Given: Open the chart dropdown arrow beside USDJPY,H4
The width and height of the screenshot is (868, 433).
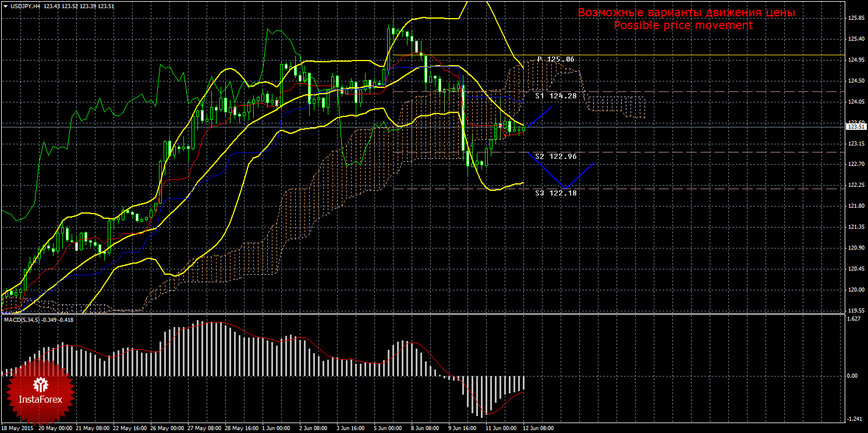Looking at the screenshot, I should click(x=5, y=6).
